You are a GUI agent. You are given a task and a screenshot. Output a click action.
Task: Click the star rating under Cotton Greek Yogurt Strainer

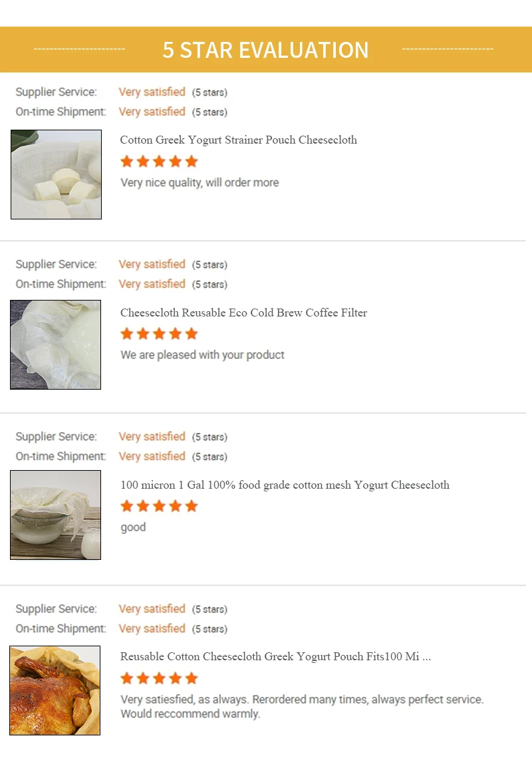point(159,162)
